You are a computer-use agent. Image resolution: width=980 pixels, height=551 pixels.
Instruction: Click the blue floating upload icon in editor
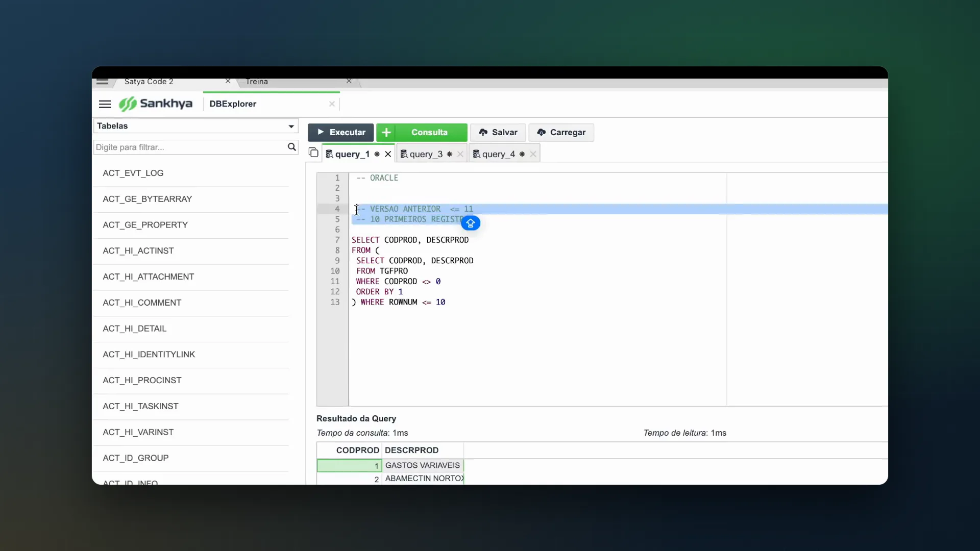click(x=471, y=223)
